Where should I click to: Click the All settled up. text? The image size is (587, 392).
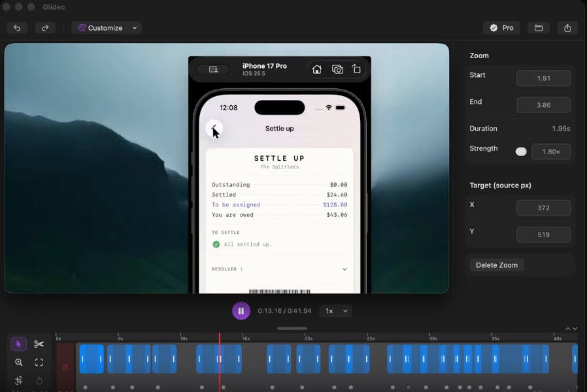(248, 244)
